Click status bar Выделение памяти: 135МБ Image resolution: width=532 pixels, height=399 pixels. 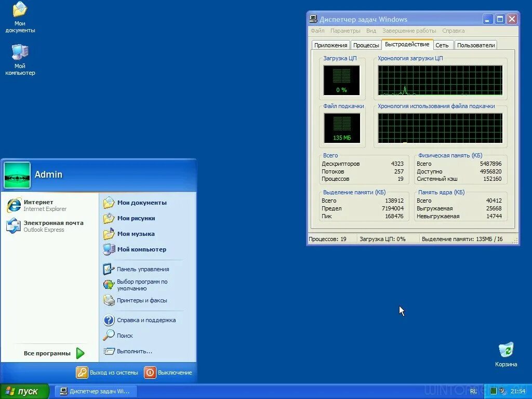[465, 239]
